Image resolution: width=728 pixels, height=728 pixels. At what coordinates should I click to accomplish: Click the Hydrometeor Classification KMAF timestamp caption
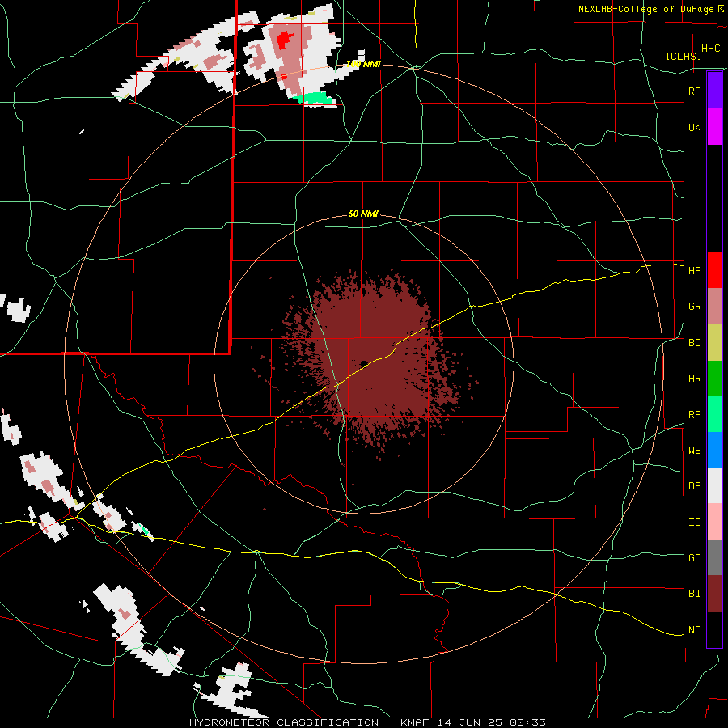[367, 722]
